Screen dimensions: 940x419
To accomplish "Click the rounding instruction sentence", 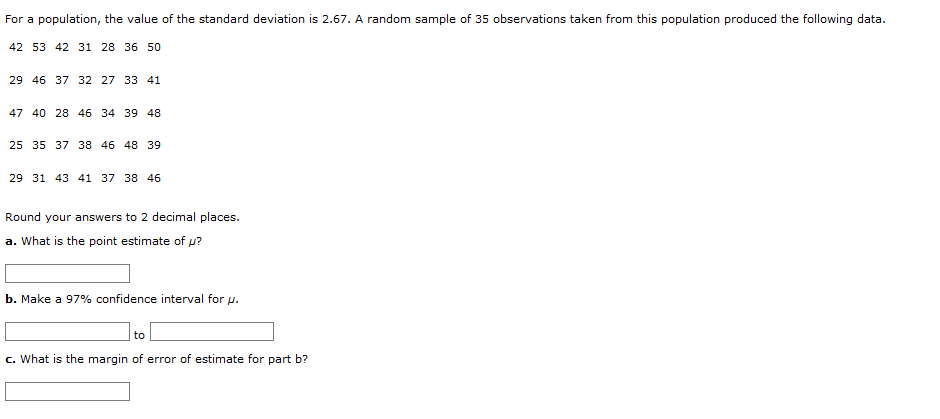I will tap(122, 218).
